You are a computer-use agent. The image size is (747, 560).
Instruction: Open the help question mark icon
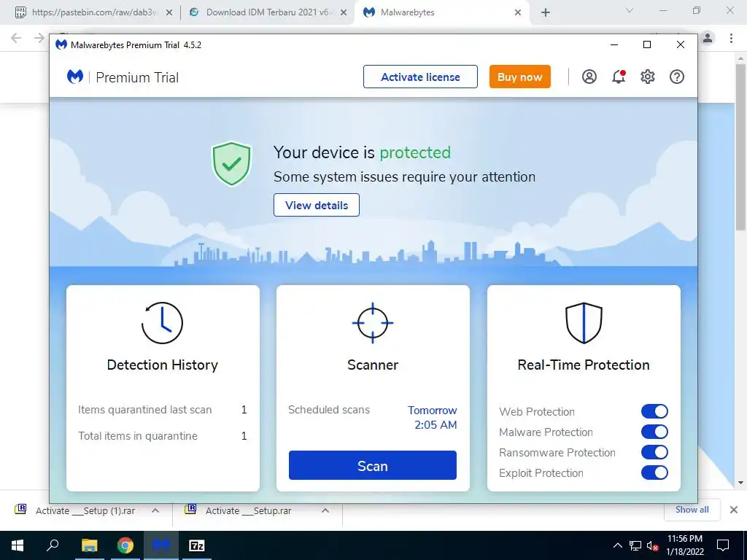677,77
